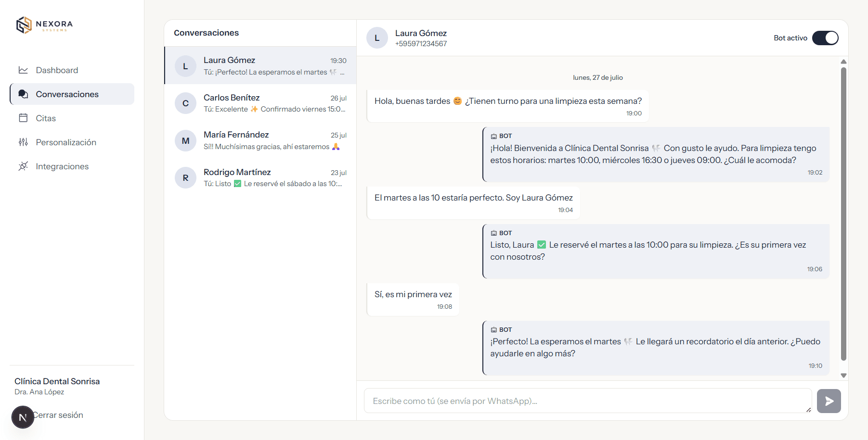The width and height of the screenshot is (868, 440).
Task: Click the preview 'Tú: Listo Le reservé el sábado'
Action: 273,184
